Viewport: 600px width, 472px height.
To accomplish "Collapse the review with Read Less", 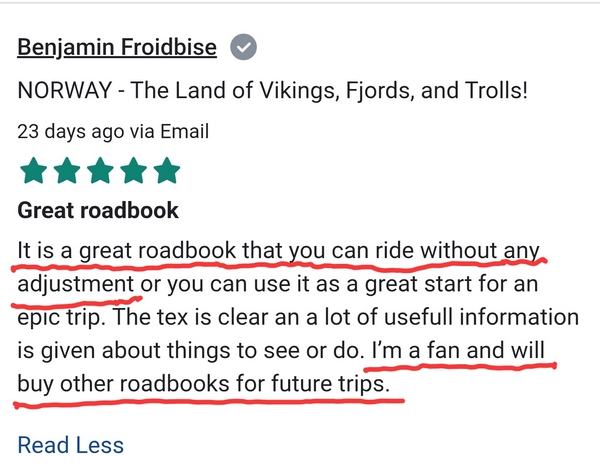I will (71, 445).
